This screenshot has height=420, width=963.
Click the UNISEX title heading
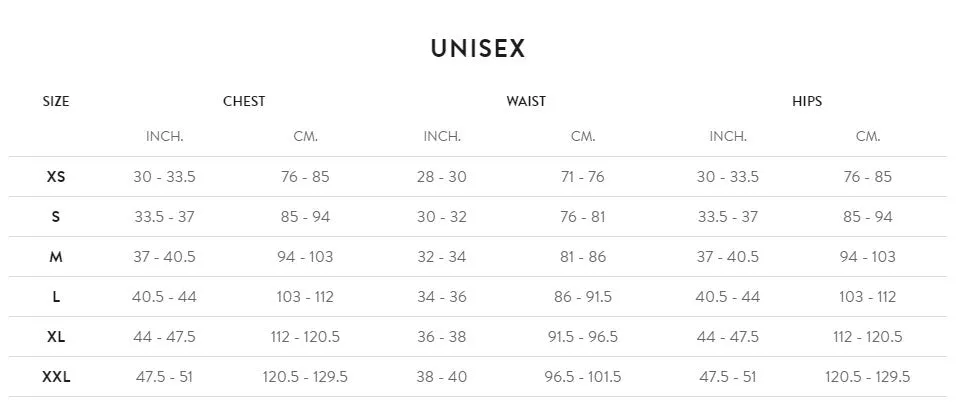[478, 49]
